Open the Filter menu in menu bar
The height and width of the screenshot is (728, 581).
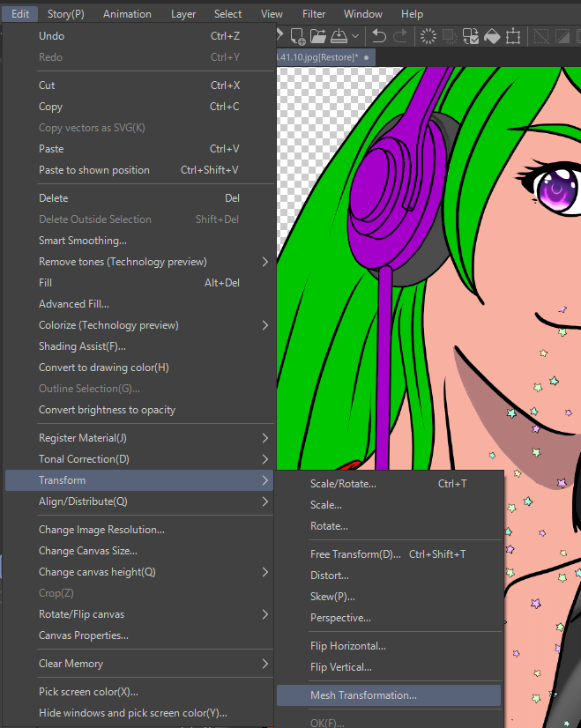click(x=313, y=14)
